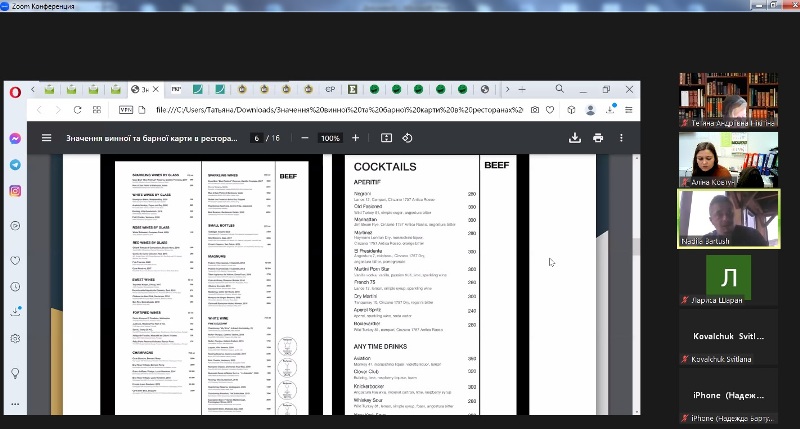Viewport: 800px width, 429px height.
Task: Open browsing history clock icon
Action: [16, 286]
